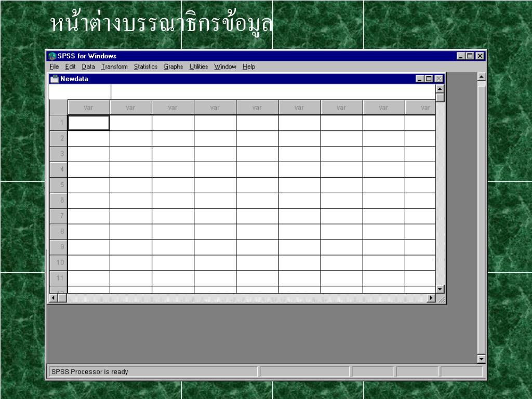Open the File menu

(54, 67)
